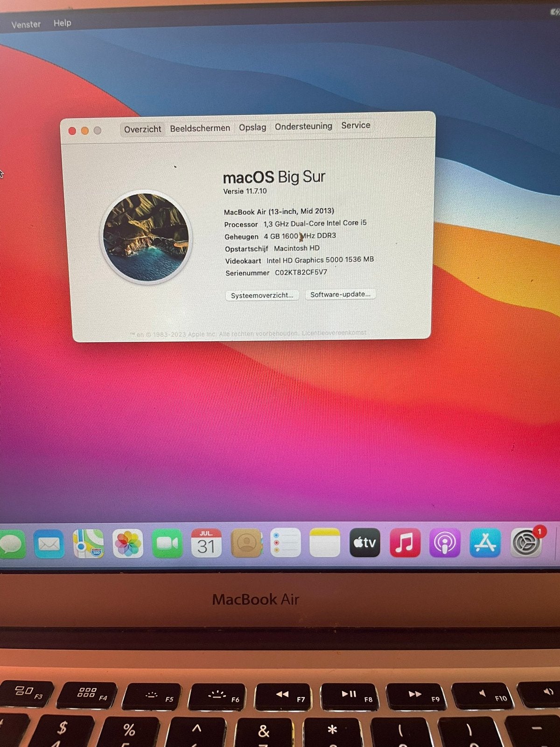The height and width of the screenshot is (747, 560).
Task: Click the Macintosh HD startup disk text
Action: click(x=297, y=248)
